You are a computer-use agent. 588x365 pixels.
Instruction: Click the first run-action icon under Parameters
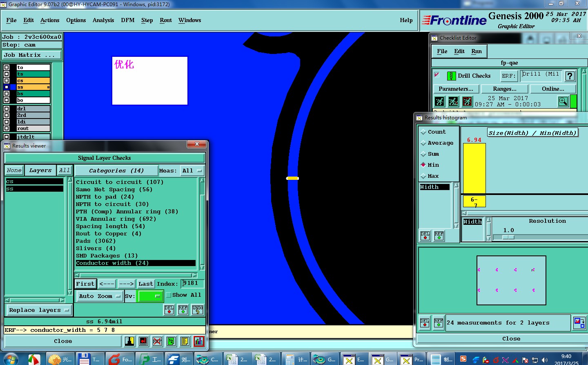click(439, 101)
